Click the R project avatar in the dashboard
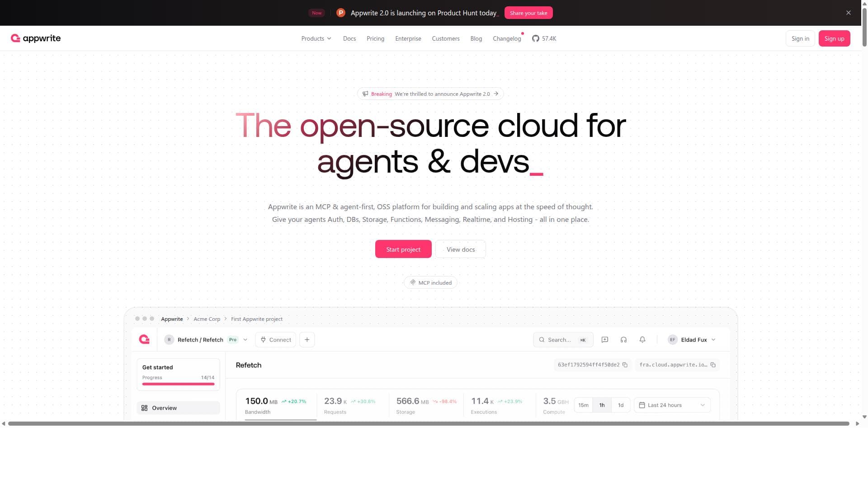This screenshot has height=488, width=868. click(x=169, y=340)
